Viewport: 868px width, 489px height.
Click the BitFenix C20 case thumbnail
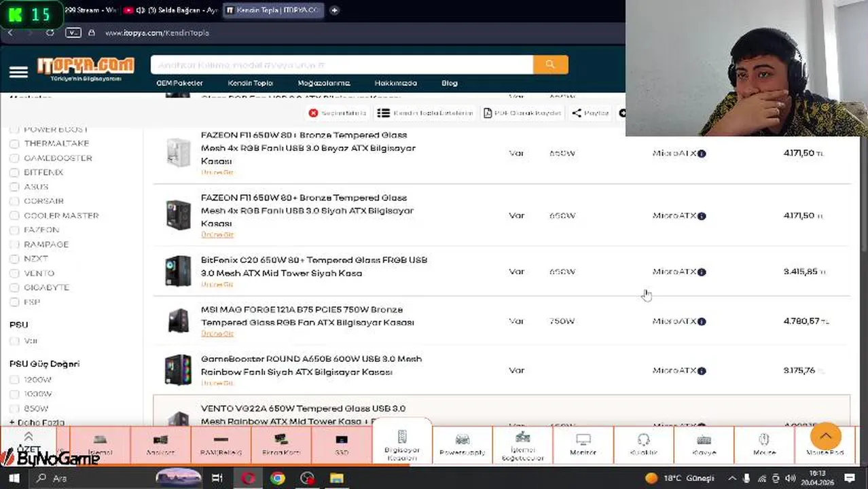pos(179,271)
